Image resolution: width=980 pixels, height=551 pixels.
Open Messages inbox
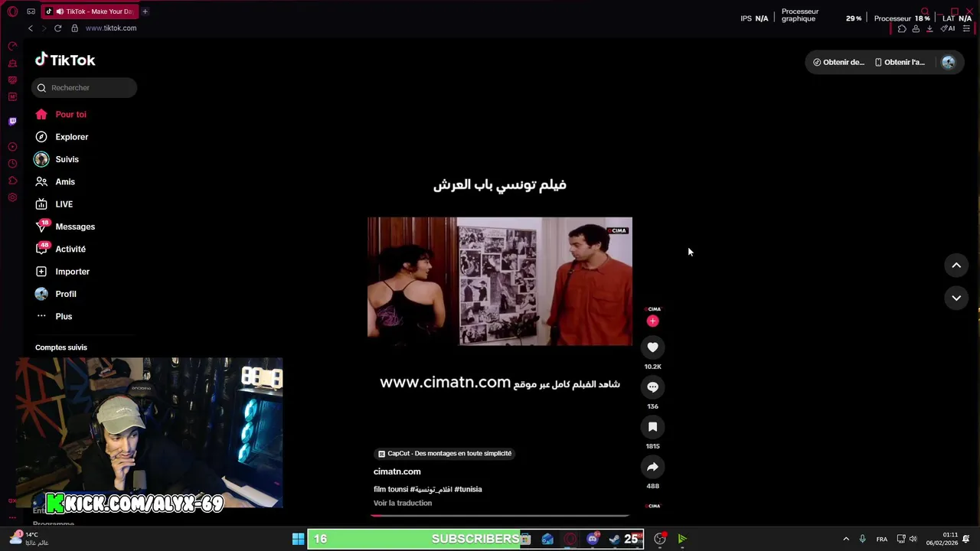point(65,227)
